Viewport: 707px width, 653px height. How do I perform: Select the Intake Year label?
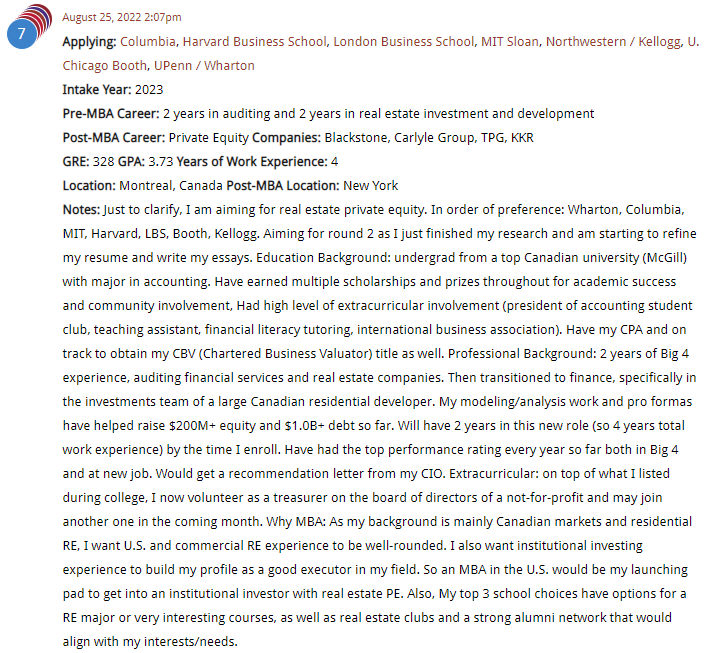(97, 89)
